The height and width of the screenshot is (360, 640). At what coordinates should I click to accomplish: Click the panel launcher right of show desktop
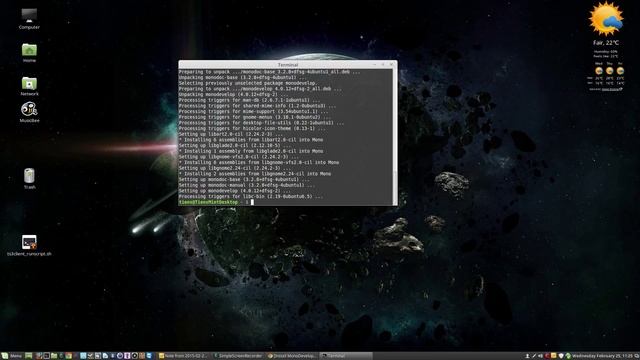click(x=38, y=356)
